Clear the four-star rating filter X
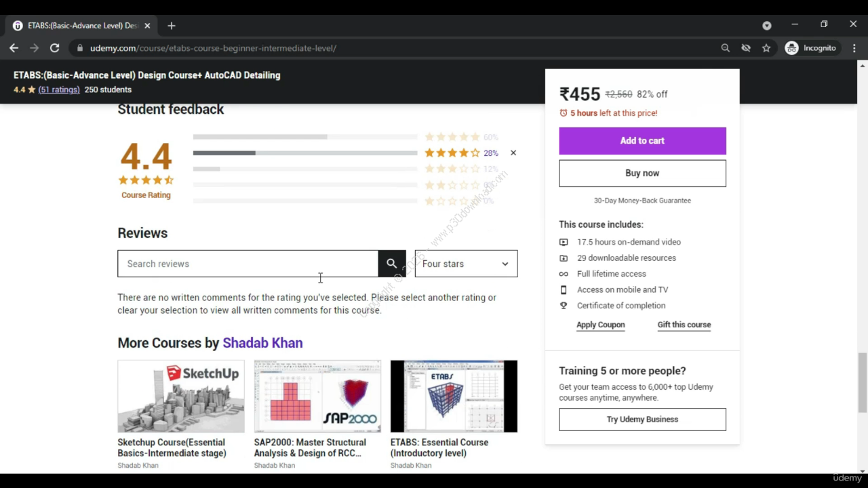The width and height of the screenshot is (868, 488). [x=513, y=153]
